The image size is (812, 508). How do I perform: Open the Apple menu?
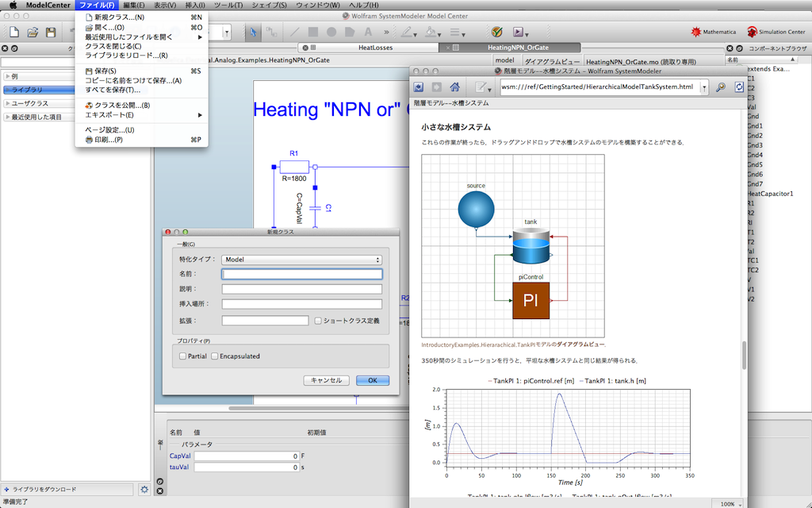tap(13, 6)
